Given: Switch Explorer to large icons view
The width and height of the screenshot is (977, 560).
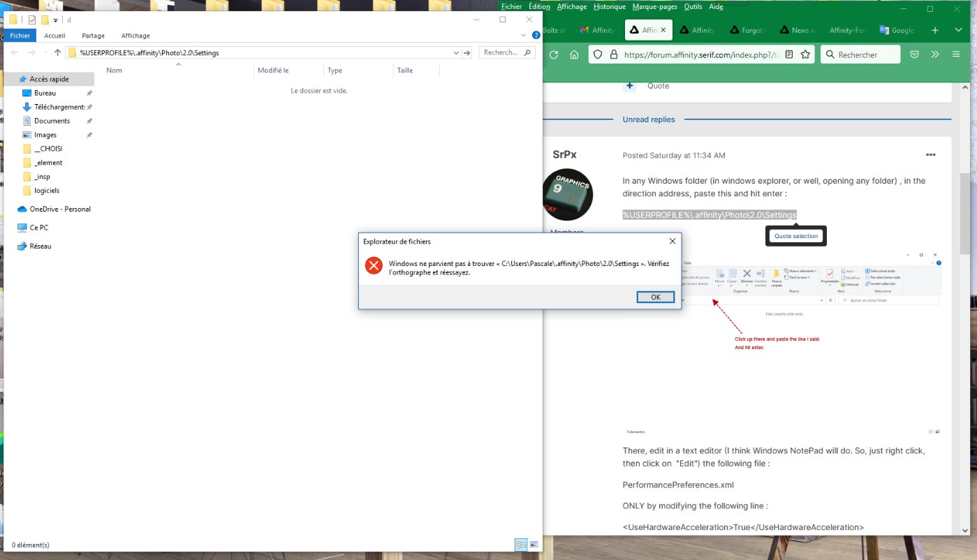Looking at the screenshot, I should (534, 544).
